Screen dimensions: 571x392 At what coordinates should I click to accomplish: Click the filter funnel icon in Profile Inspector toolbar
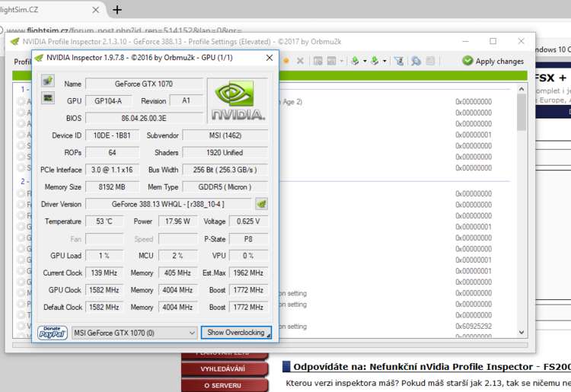[x=399, y=61]
